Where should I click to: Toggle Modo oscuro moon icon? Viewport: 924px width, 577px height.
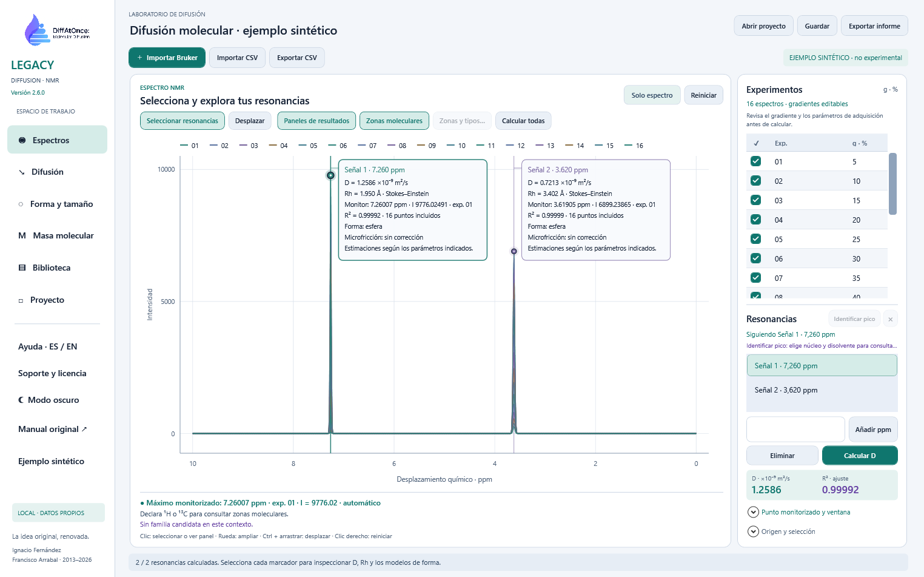point(21,400)
